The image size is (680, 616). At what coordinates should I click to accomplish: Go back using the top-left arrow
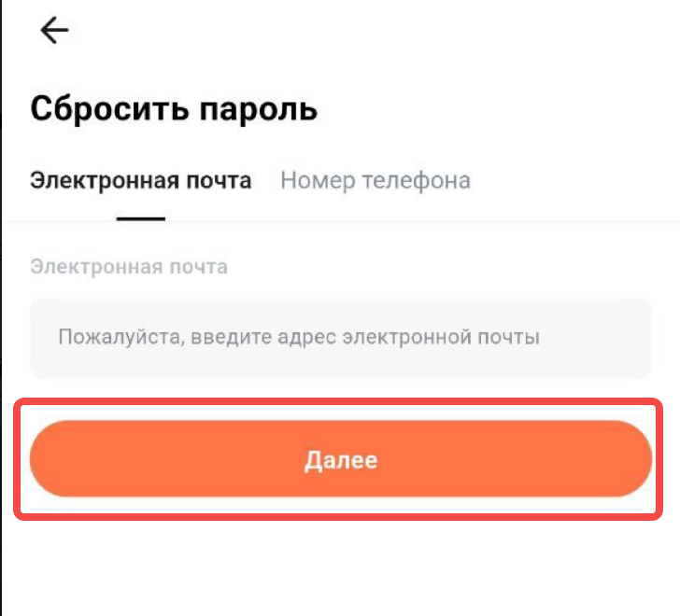point(53,31)
